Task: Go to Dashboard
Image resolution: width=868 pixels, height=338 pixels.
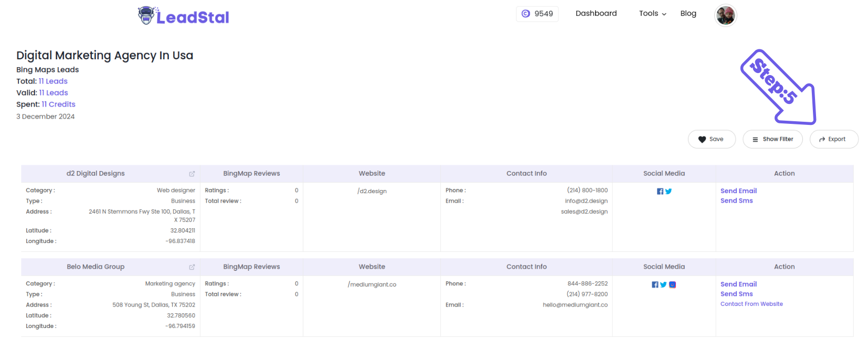Action: [596, 14]
